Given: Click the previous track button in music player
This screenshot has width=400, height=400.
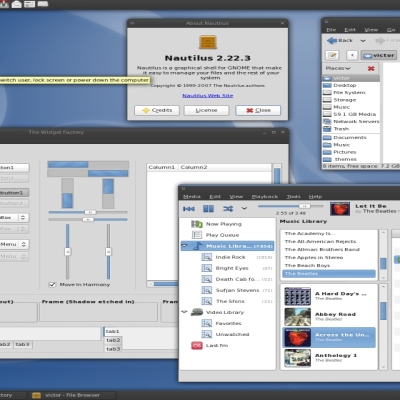Looking at the screenshot, I should [189, 209].
